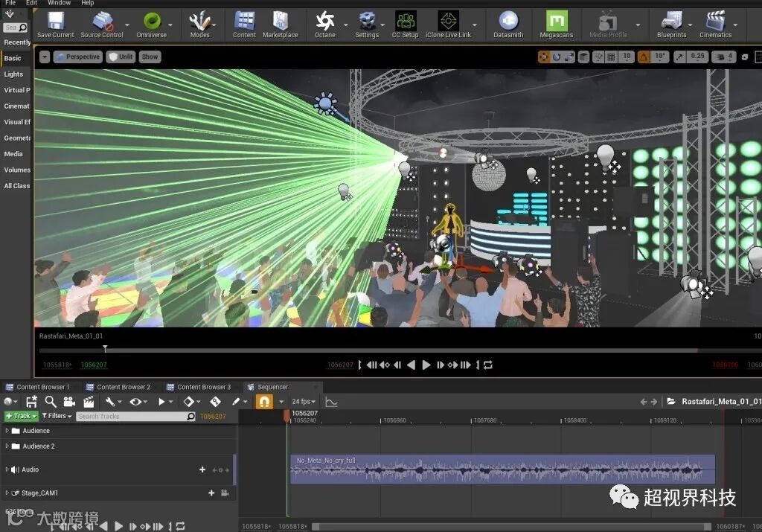Open the Marketplace
This screenshot has height=532, width=762.
click(281, 25)
